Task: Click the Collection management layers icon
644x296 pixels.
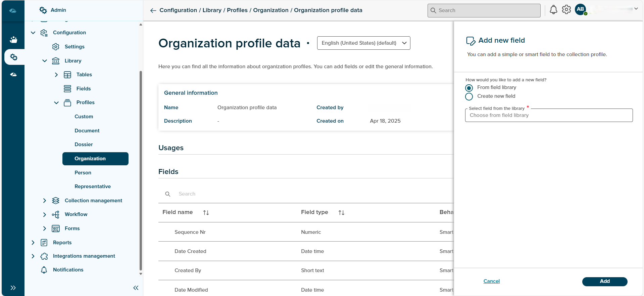Action: pyautogui.click(x=56, y=201)
